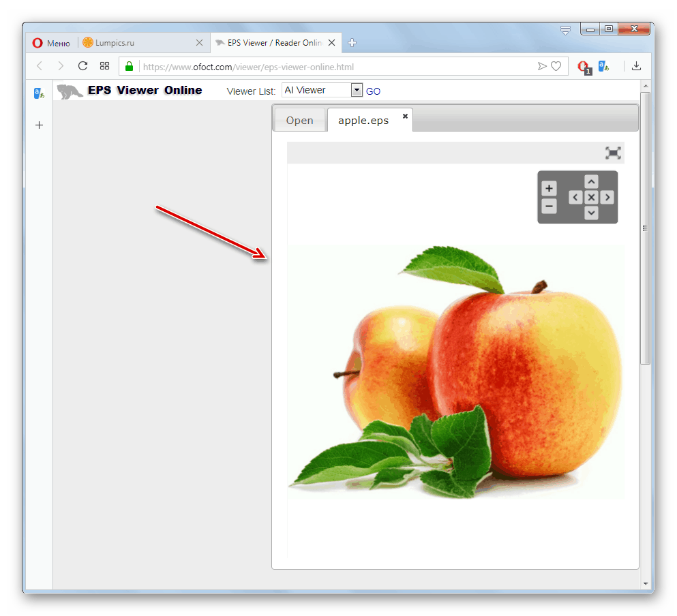The image size is (677, 616).
Task: Close the Opera browser window
Action: [634, 29]
